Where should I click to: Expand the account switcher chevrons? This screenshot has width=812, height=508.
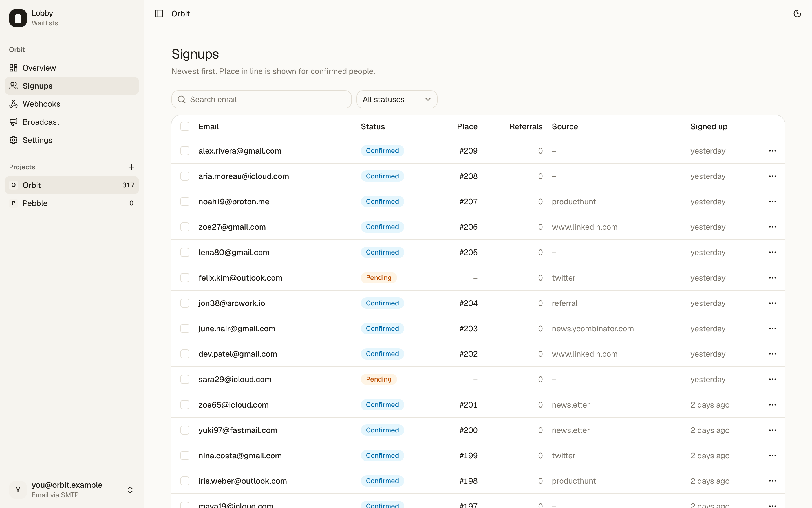tap(130, 490)
